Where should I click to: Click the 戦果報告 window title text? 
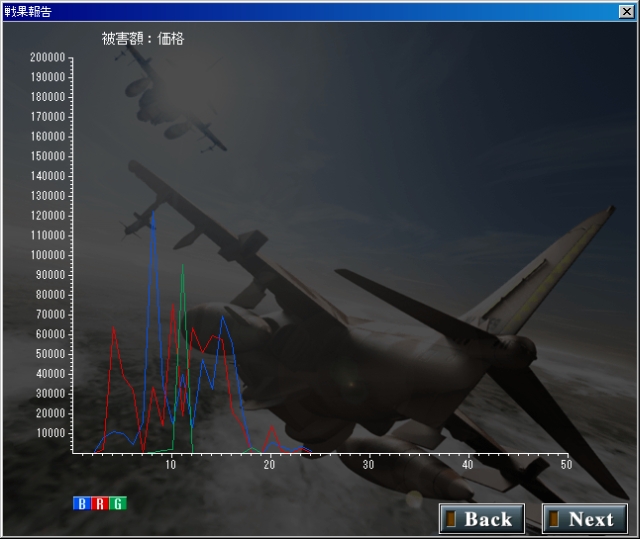28,11
